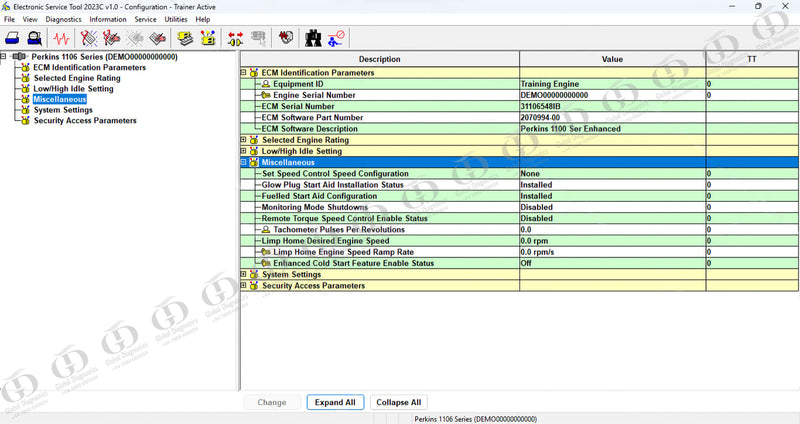The width and height of the screenshot is (800, 424).
Task: Collapse the ECM Identification Parameters grid group
Action: 244,72
